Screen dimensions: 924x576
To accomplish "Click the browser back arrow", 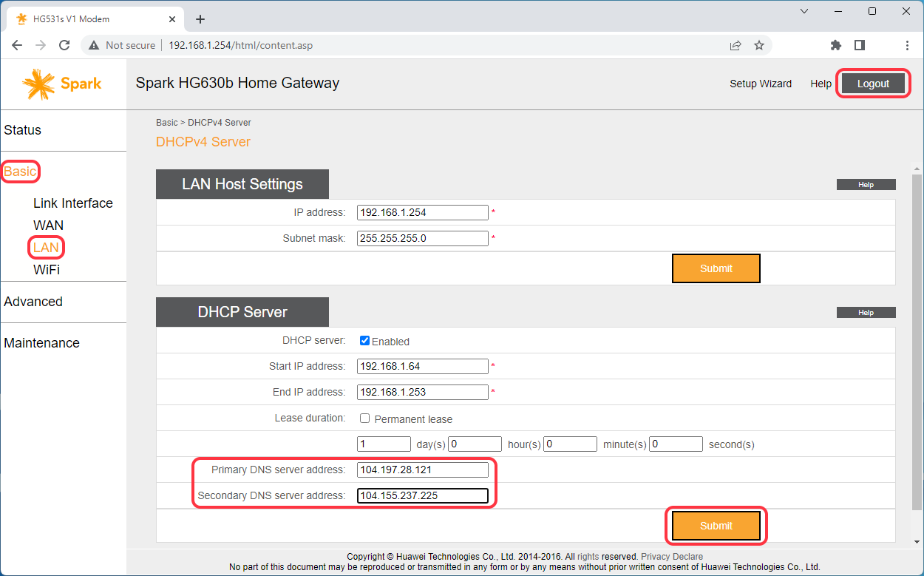I will pos(18,45).
